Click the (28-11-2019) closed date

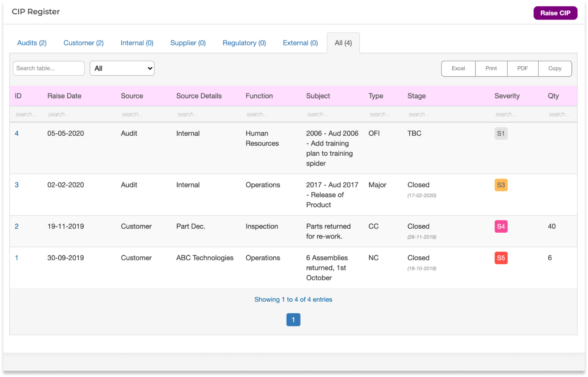click(422, 237)
